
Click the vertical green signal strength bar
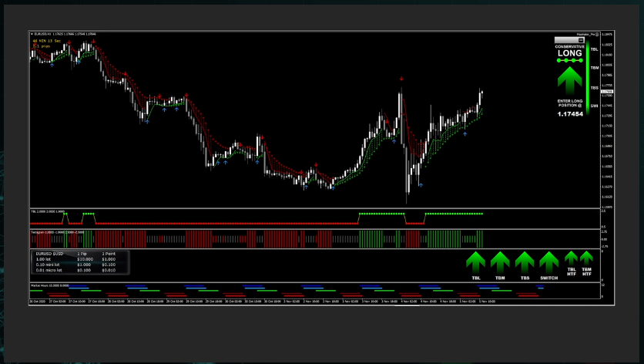587,77
